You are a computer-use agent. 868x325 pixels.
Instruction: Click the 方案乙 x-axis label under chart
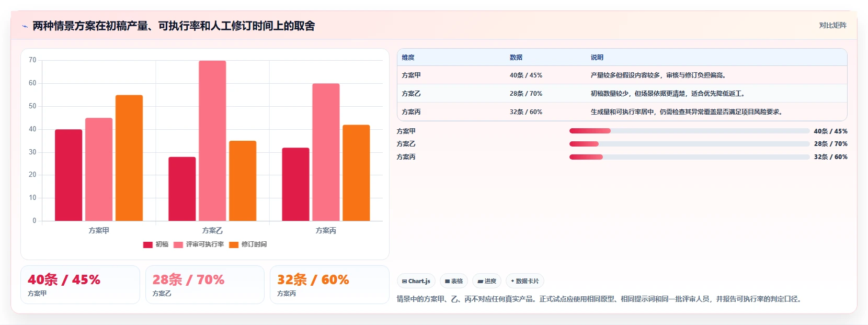[x=212, y=230]
